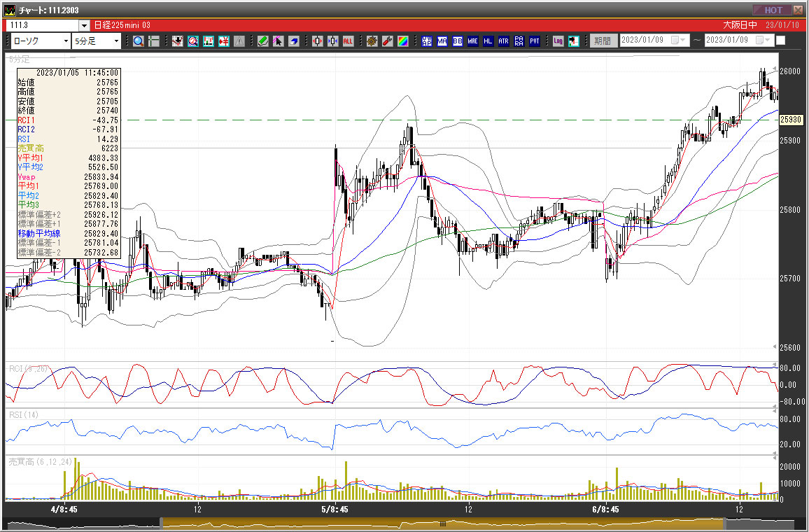Toggle the HL high-low indicator
809x532 pixels.
[488, 41]
